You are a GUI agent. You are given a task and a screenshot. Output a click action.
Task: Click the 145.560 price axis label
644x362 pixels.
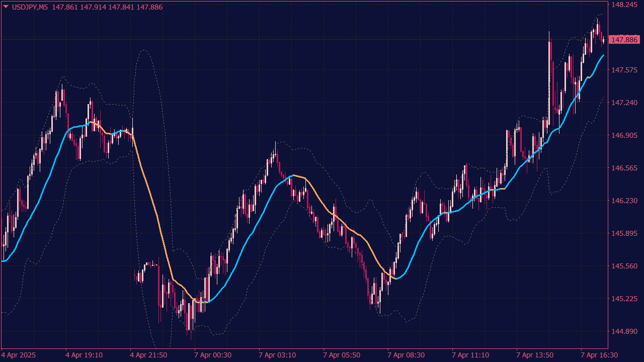(624, 266)
